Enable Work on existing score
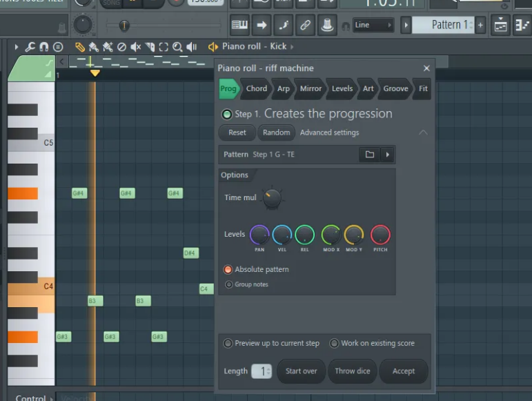532x401 pixels. [334, 343]
